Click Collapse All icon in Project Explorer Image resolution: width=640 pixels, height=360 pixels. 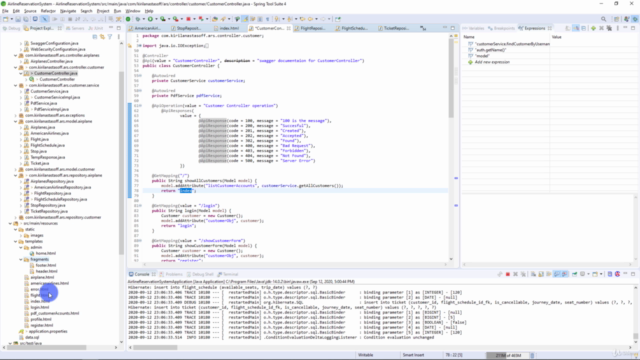tap(95, 37)
